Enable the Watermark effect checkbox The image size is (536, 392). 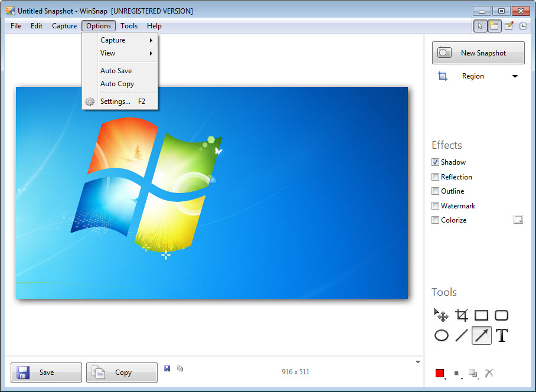pyautogui.click(x=435, y=205)
